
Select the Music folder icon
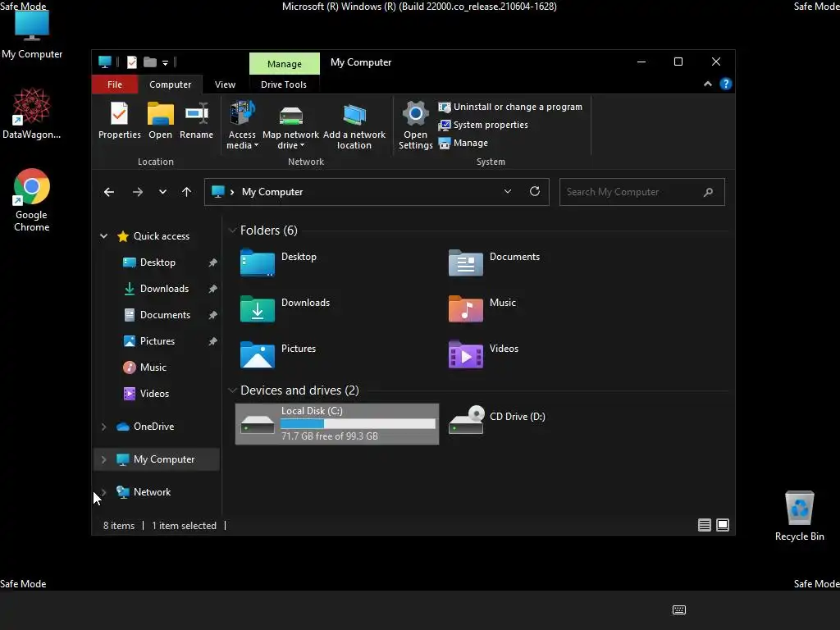[466, 309]
